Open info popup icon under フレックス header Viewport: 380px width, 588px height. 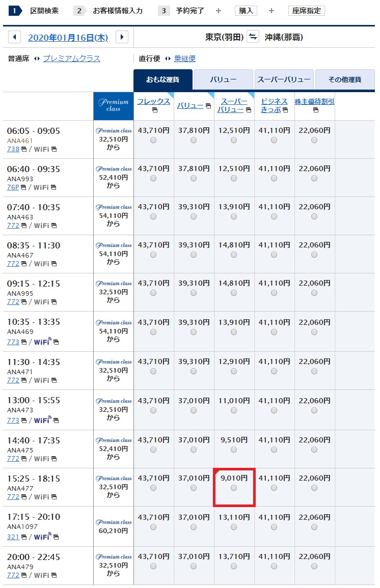(155, 110)
